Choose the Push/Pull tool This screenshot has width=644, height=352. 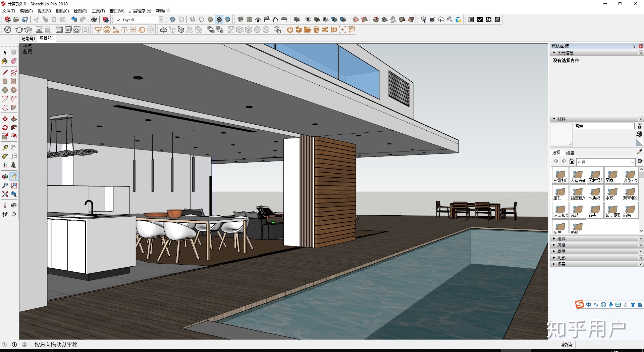point(14,119)
